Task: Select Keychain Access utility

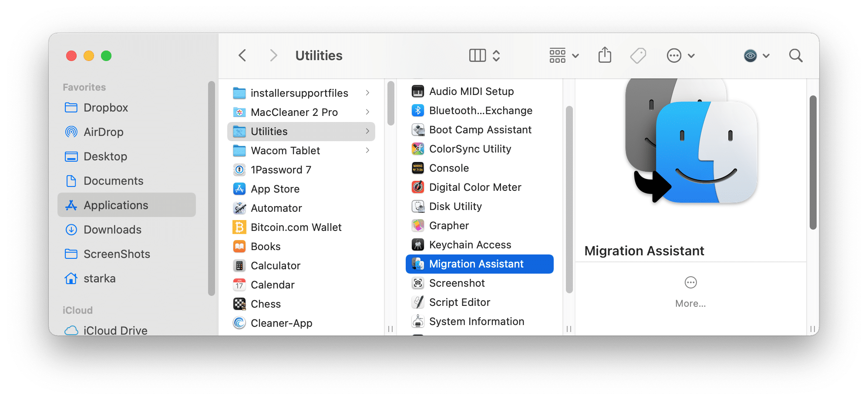Action: [480, 245]
